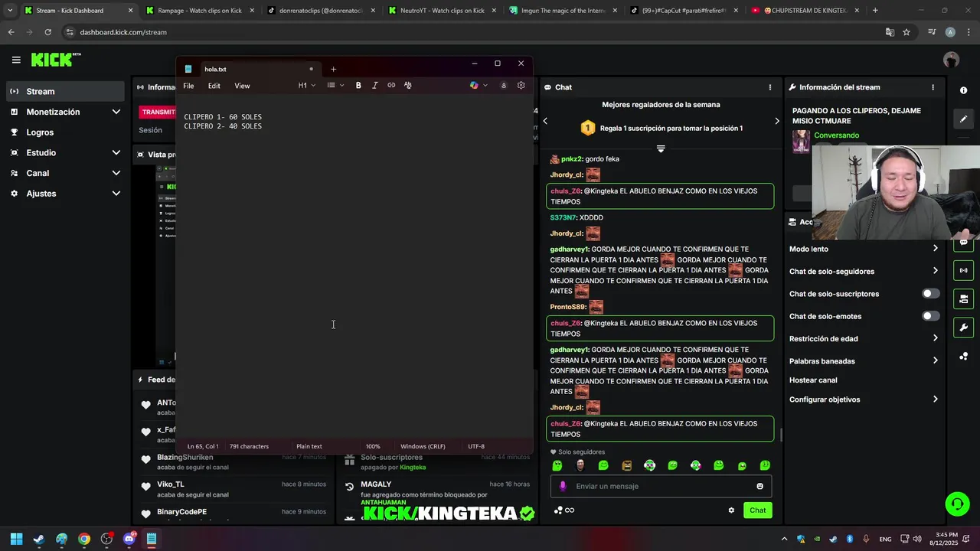Viewport: 980px width, 551px height.
Task: Open chat panel three-dot options
Action: tap(770, 87)
